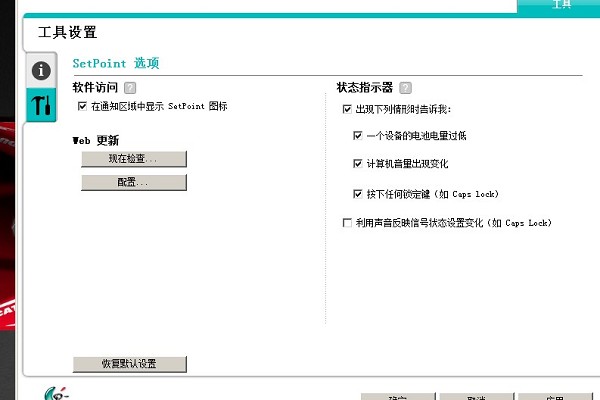This screenshot has height=400, width=600.
Task: Enable 利用声音反映信号状态设置变化 checkbox
Action: [x=347, y=222]
